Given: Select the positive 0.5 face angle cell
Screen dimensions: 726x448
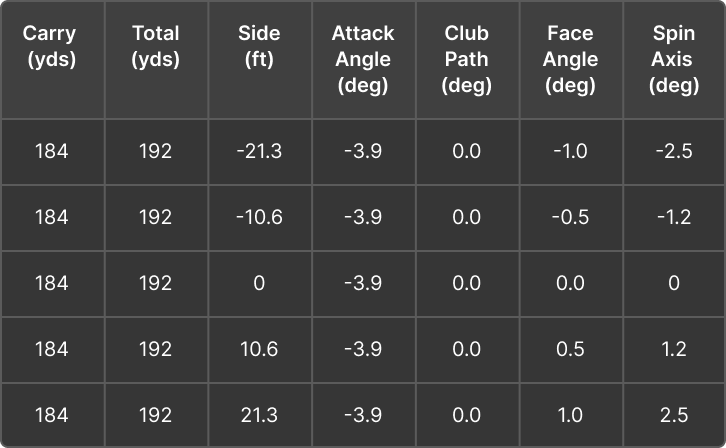Looking at the screenshot, I should [x=570, y=349].
